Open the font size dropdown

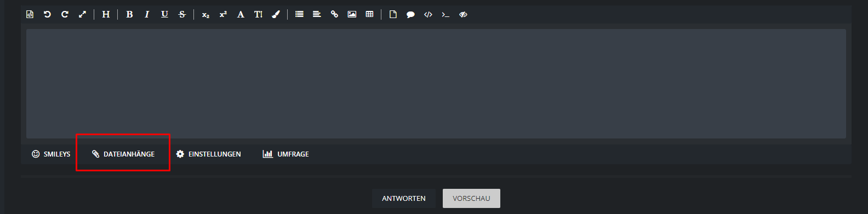[258, 14]
